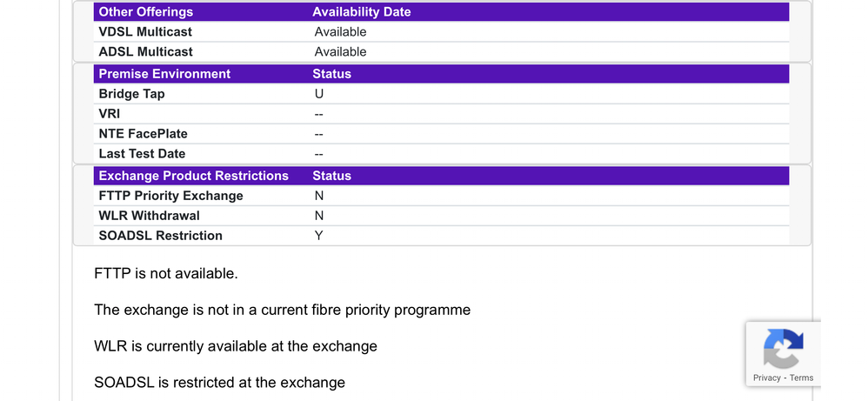
Task: Click the WLR Withdrawal row label
Action: coord(150,216)
